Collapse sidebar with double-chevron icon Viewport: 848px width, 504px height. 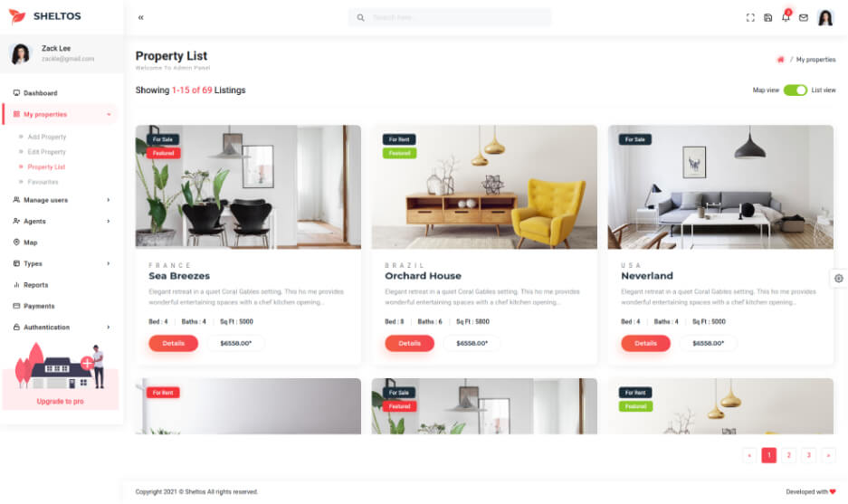140,18
